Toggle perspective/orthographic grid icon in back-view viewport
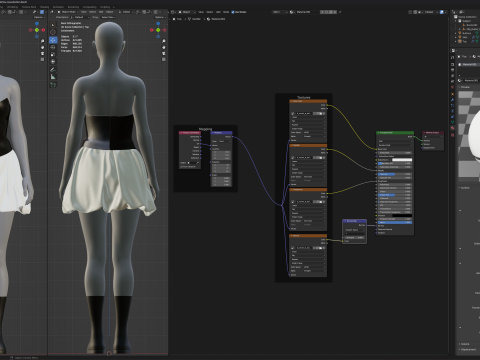 coord(164,59)
